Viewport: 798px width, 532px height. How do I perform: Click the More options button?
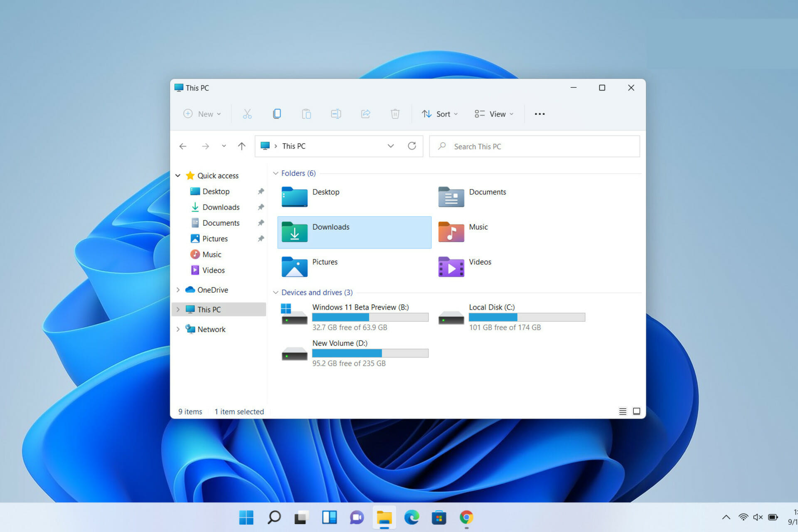tap(539, 113)
